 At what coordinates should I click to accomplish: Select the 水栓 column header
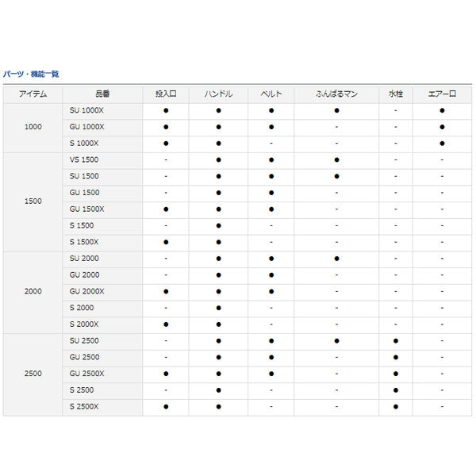click(x=395, y=94)
